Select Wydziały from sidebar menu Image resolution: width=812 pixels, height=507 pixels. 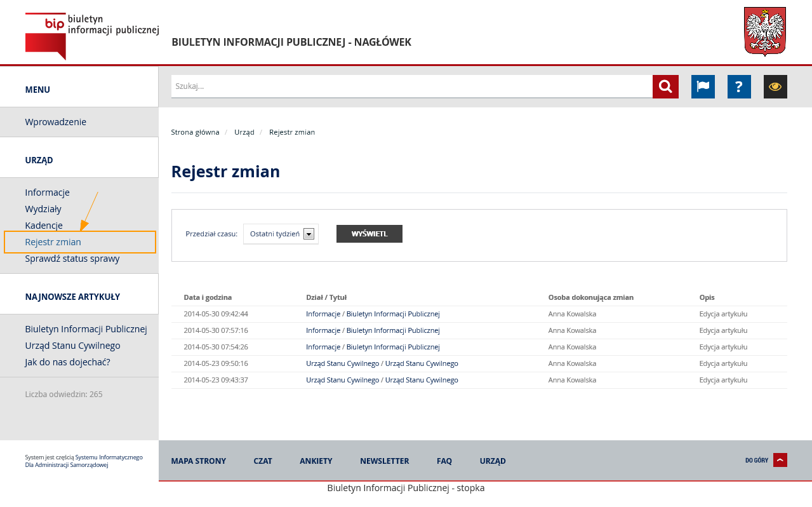(43, 209)
